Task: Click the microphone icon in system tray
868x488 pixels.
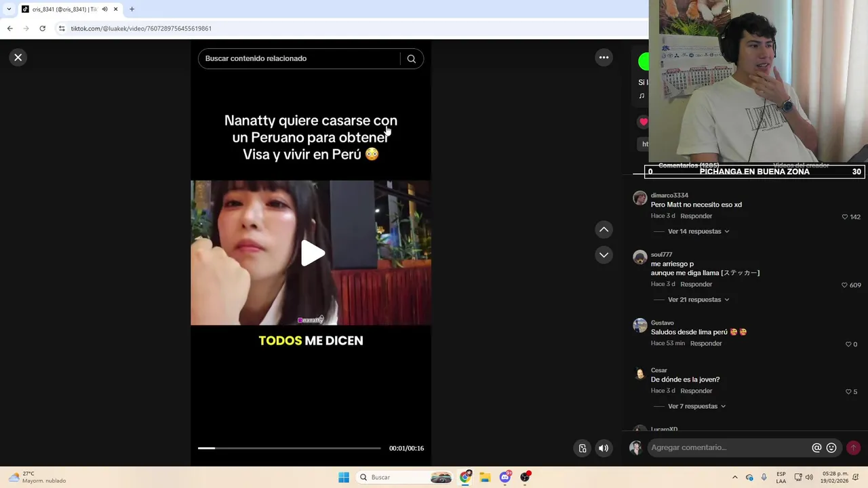Action: coord(764,477)
